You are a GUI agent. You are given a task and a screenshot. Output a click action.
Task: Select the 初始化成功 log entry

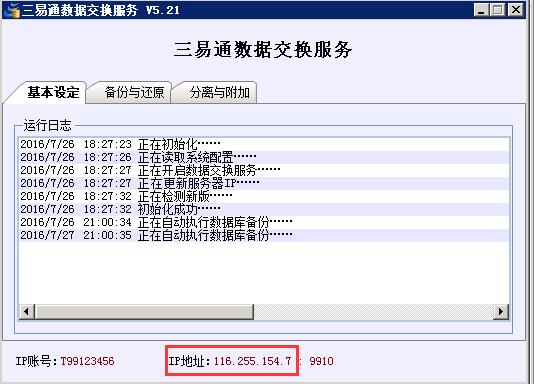coord(264,209)
